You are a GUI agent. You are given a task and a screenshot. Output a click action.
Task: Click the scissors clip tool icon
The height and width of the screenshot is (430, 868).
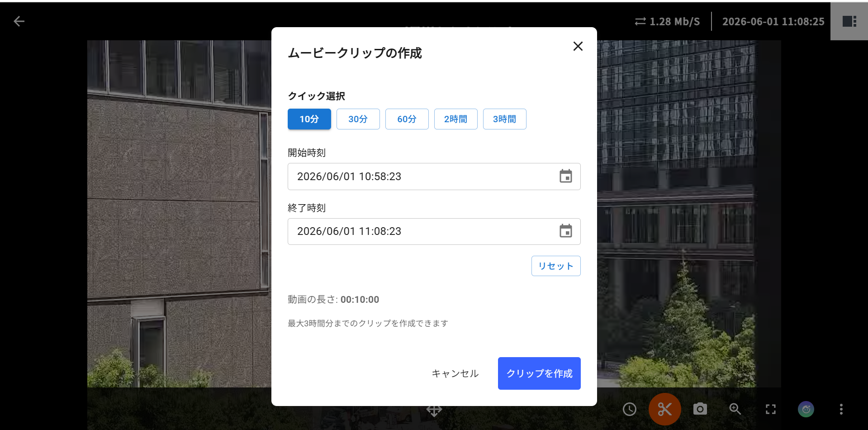click(664, 409)
